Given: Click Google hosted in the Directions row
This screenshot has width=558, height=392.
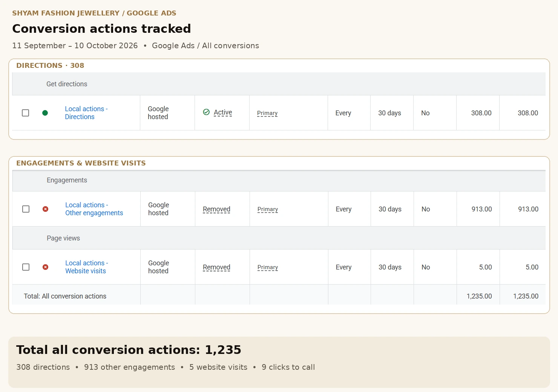Looking at the screenshot, I should [158, 113].
